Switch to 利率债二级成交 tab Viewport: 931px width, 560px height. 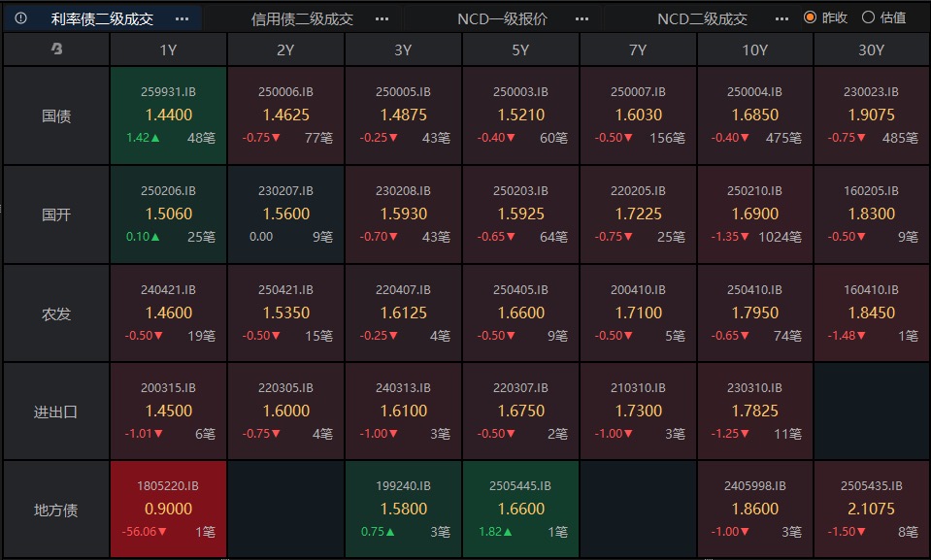click(102, 19)
